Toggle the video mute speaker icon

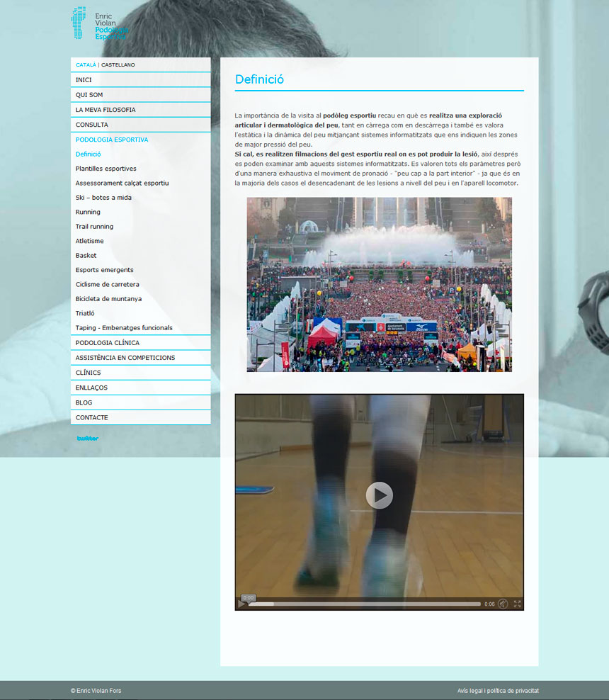pos(503,604)
